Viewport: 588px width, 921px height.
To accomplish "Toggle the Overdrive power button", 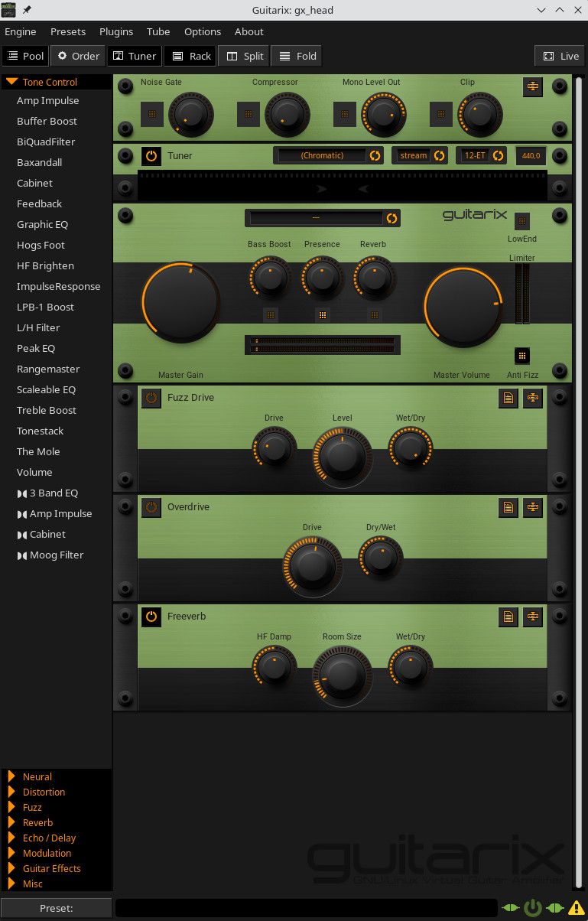I will click(x=151, y=507).
